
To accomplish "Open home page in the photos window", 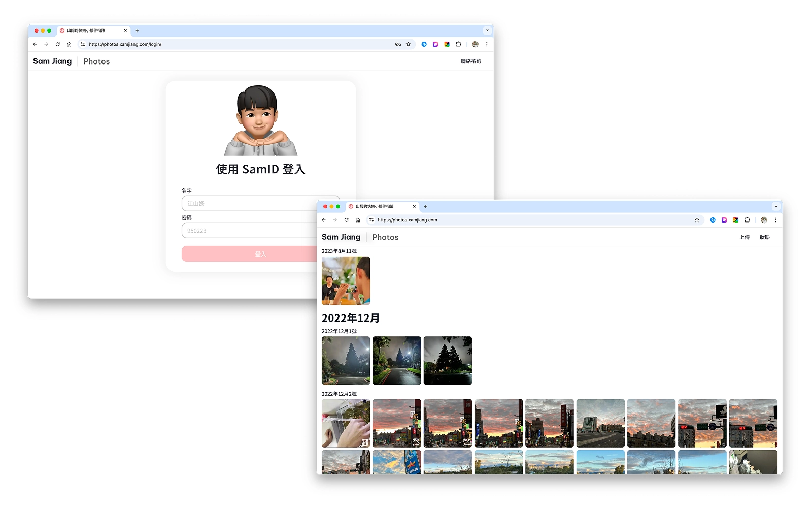I will point(358,220).
